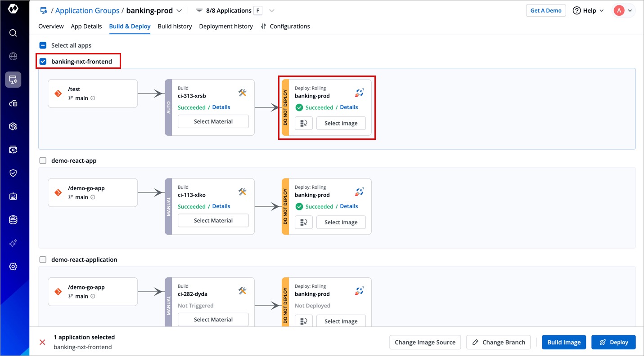Open Application Groups icon in the sidebar
644x356 pixels.
tap(13, 80)
